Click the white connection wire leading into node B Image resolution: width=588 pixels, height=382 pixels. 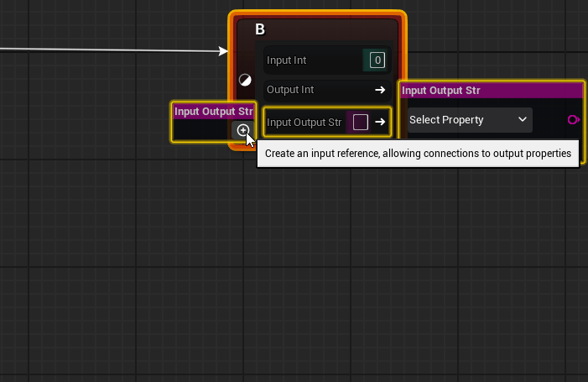[109, 48]
